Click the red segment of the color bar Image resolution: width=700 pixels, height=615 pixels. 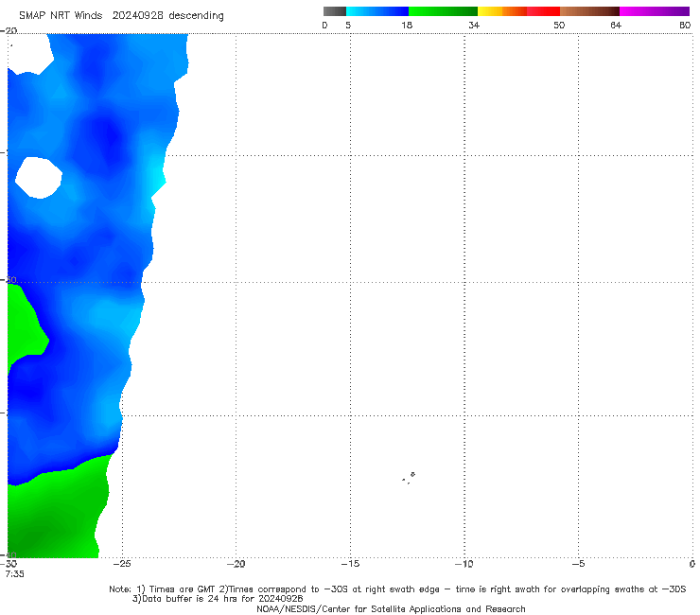click(x=543, y=11)
